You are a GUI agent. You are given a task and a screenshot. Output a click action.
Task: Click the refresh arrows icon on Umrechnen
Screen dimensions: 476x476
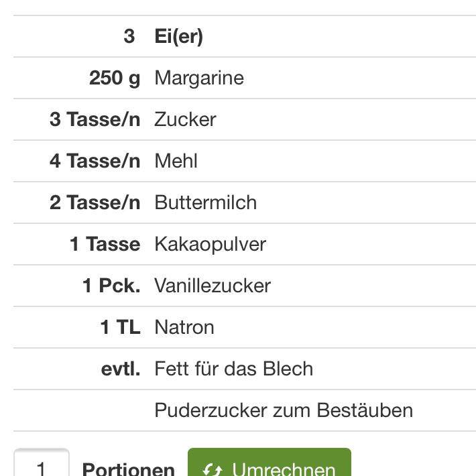click(213, 468)
